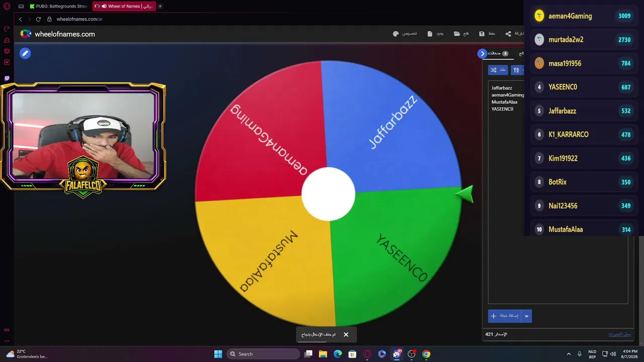
Task: Create a new wheel with the page icon
Action: click(x=435, y=34)
